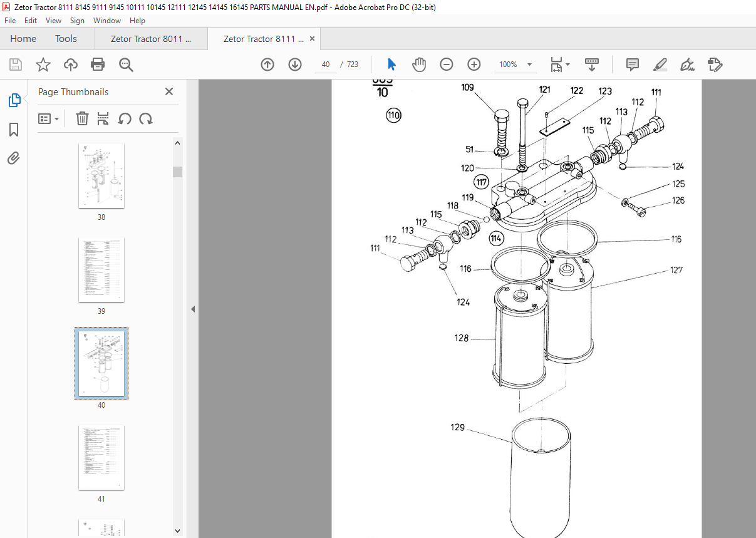The width and height of the screenshot is (756, 538).
Task: Switch to the Zetor Tractor 8011 document tab
Action: [151, 39]
